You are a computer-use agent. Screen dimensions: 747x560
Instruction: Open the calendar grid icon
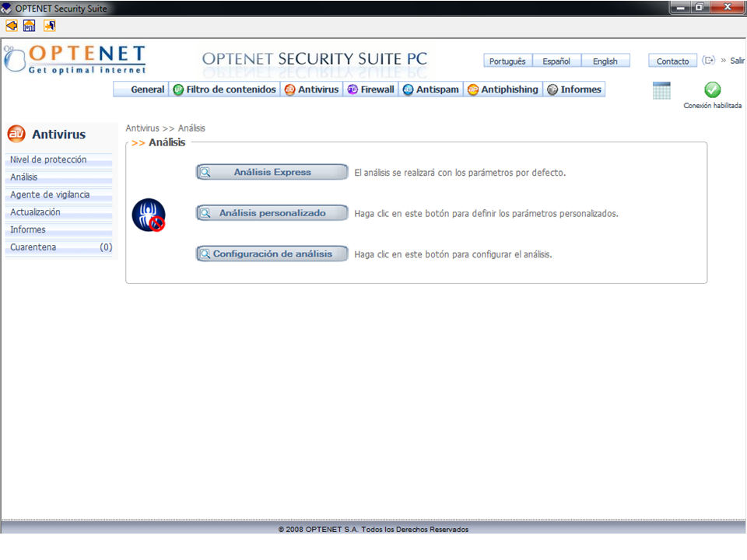pyautogui.click(x=661, y=90)
